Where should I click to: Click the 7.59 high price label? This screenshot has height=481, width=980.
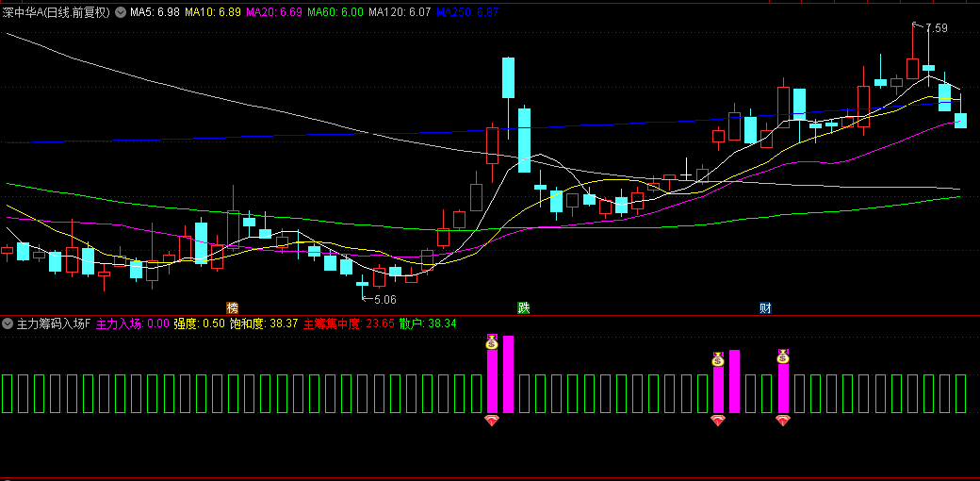(x=937, y=27)
